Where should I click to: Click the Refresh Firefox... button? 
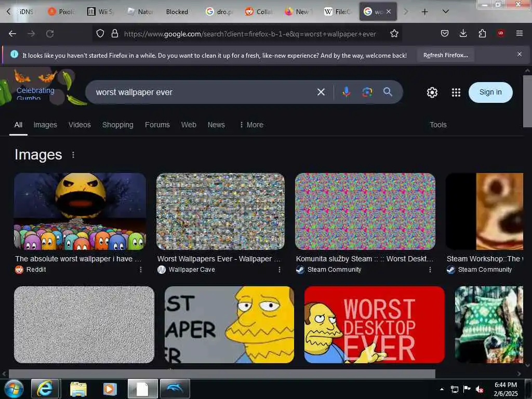[445, 55]
